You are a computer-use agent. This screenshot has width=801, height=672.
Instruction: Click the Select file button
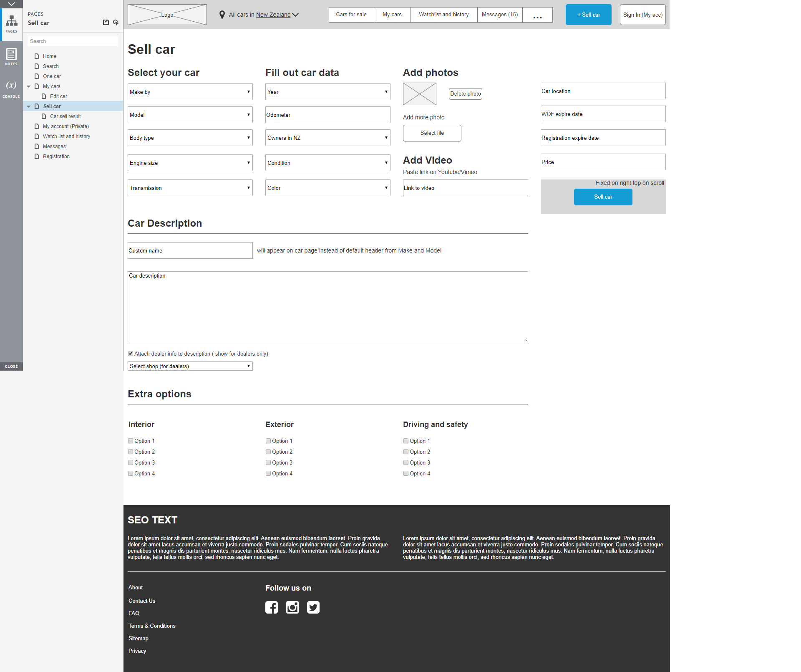(x=432, y=133)
